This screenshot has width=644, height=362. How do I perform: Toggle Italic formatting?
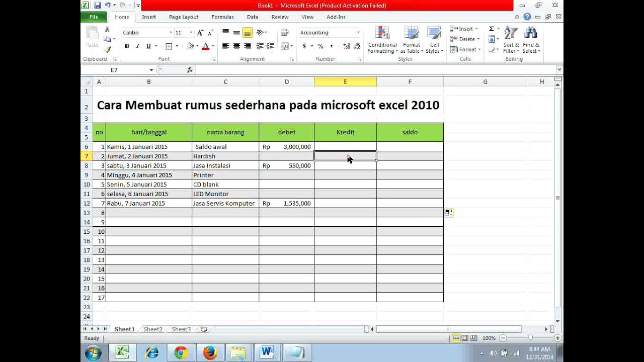137,46
